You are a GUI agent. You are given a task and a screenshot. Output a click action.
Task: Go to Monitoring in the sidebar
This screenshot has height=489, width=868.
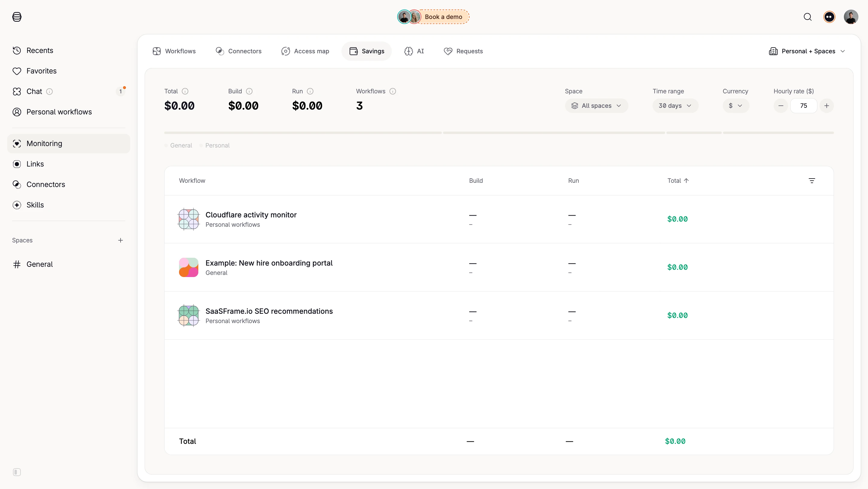pos(68,144)
